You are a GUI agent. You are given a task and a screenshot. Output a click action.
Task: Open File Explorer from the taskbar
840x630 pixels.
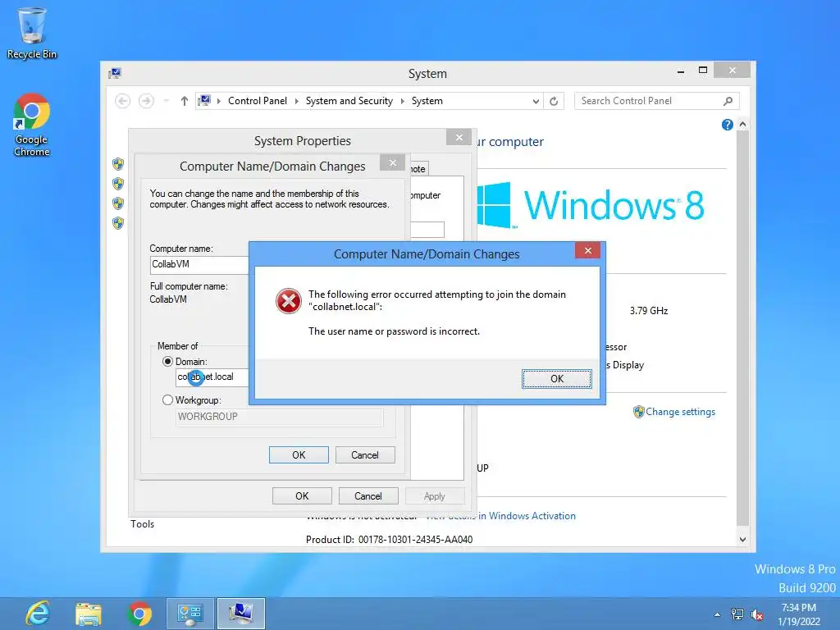tap(89, 614)
